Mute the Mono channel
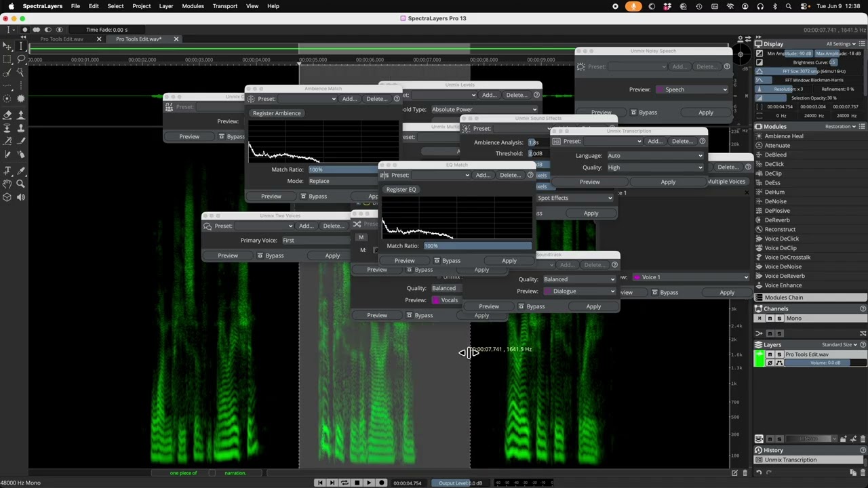Viewport: 868px width, 488px height. (x=770, y=319)
